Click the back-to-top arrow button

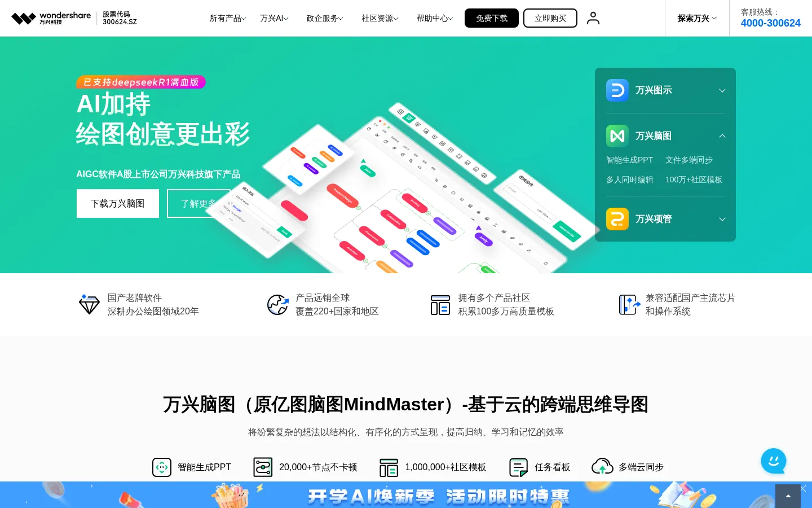788,496
